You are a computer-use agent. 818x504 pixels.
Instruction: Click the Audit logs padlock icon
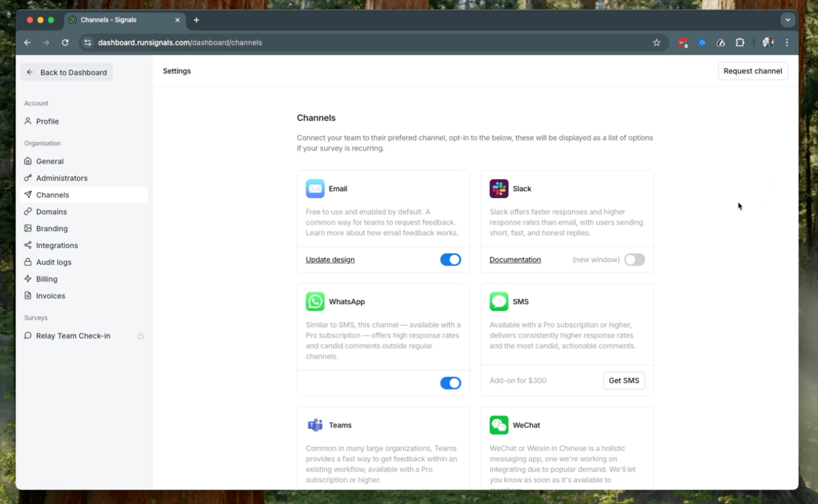28,262
